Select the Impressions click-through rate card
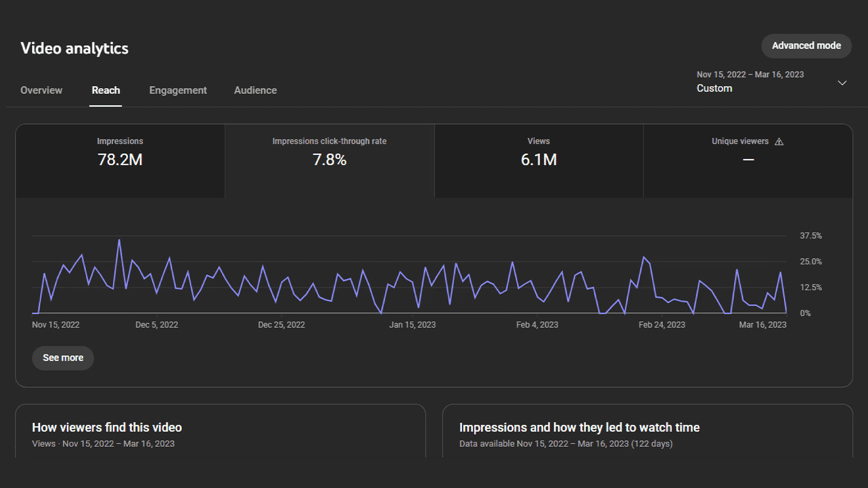Viewport: 868px width, 488px height. click(x=330, y=161)
